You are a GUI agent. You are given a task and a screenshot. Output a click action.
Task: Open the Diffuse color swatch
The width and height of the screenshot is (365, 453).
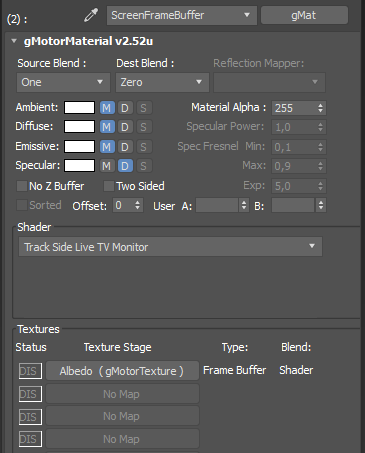pos(79,127)
